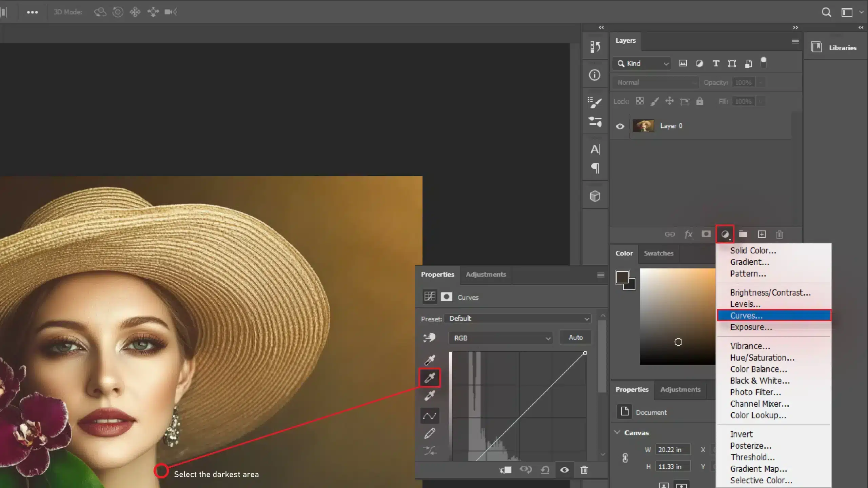Create a new group folder icon

point(743,234)
